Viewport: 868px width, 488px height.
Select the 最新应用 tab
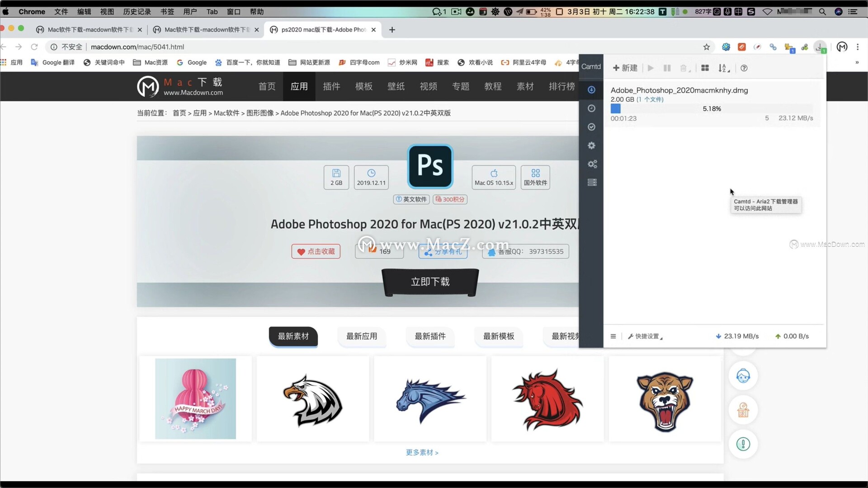[362, 336]
